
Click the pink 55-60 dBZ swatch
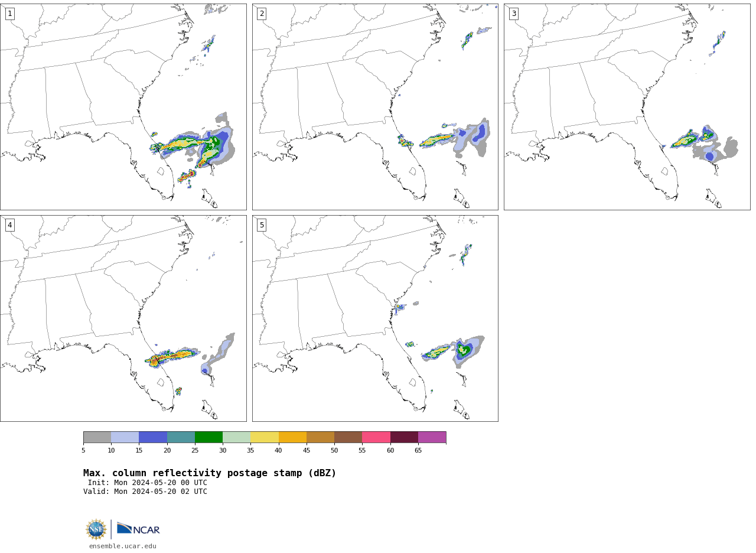pos(376,437)
